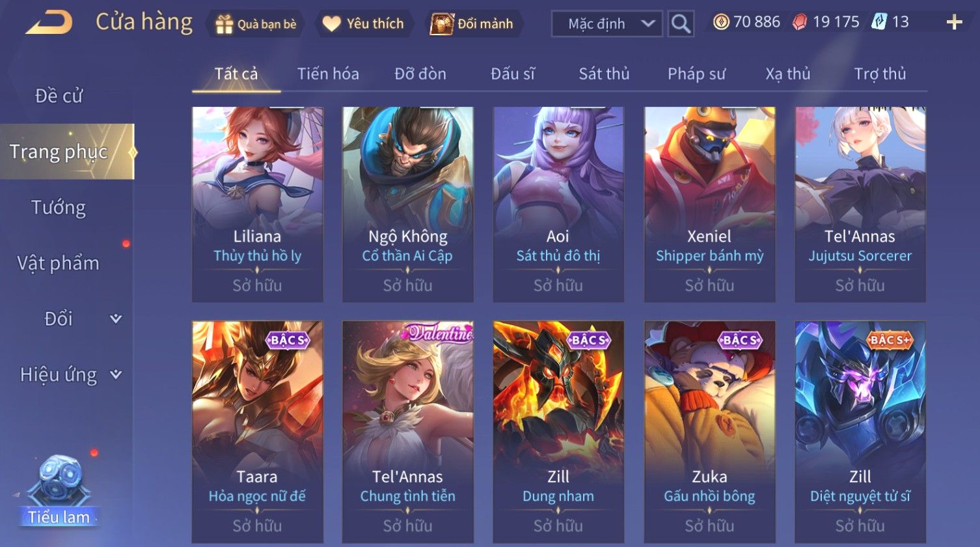This screenshot has width=980, height=547.
Task: Open Vật phẩm in the sidebar
Action: [59, 263]
